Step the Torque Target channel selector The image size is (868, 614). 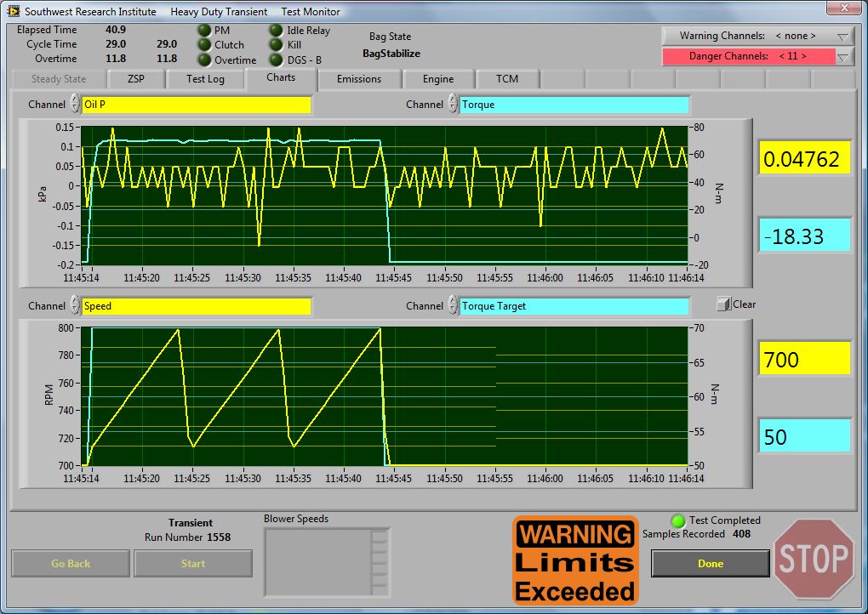click(453, 305)
